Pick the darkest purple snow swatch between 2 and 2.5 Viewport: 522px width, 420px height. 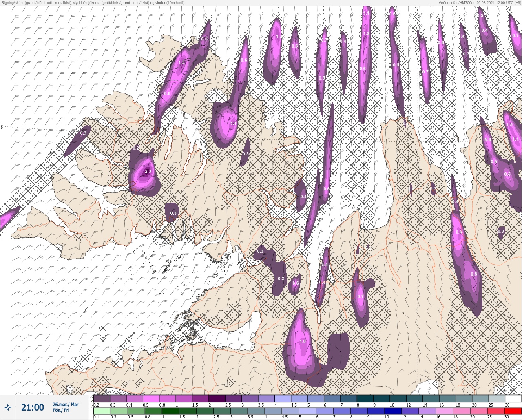[x=217, y=398]
